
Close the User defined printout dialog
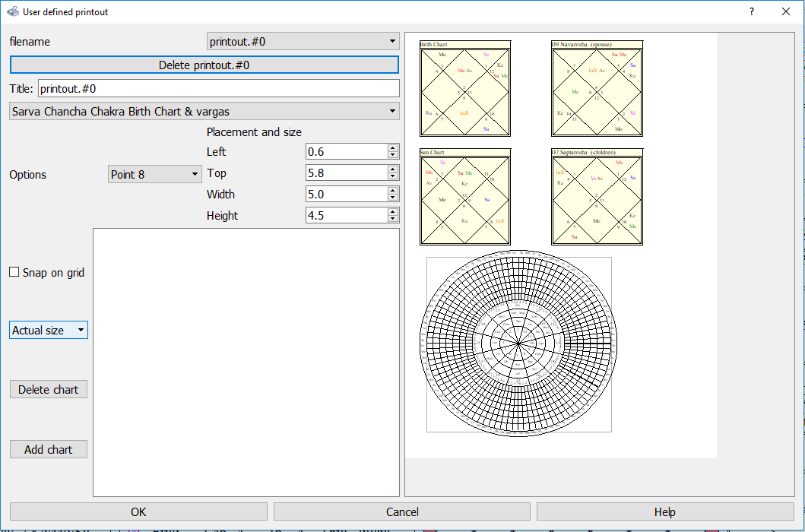tap(785, 11)
